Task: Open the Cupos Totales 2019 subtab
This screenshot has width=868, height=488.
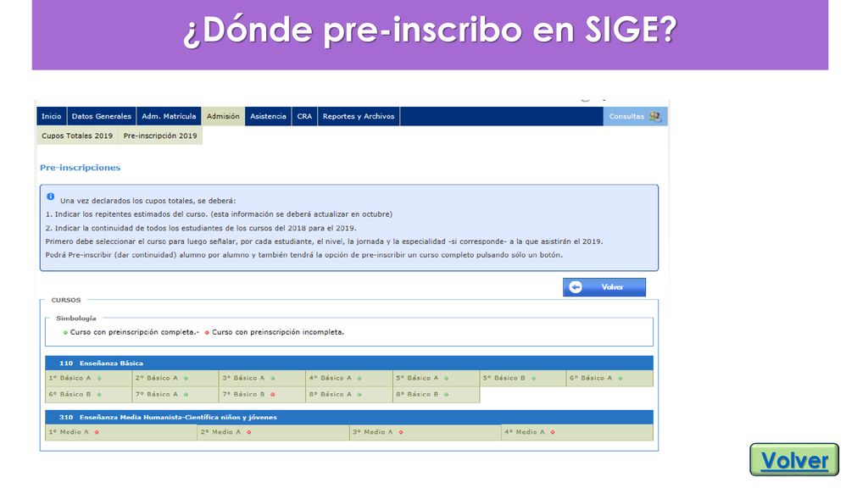Action: coord(77,136)
